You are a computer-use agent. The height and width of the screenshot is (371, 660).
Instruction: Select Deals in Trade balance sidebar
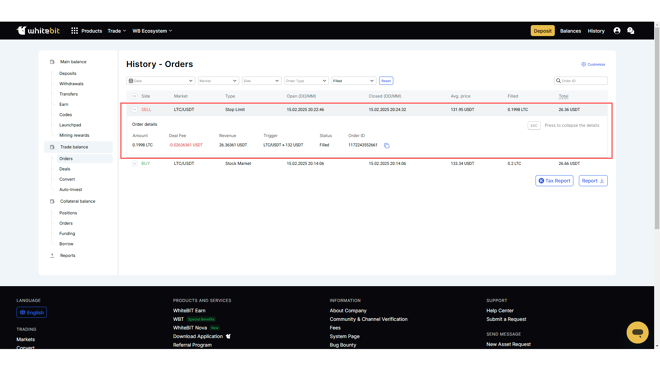65,169
